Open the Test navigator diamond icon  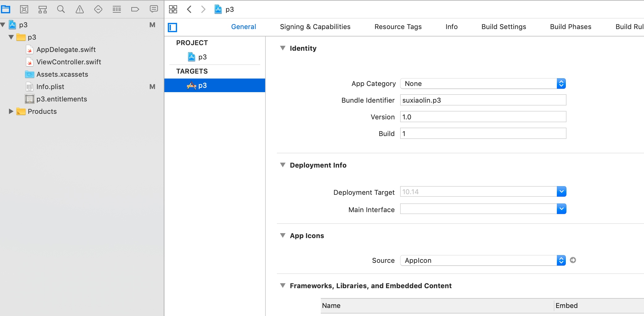pyautogui.click(x=98, y=9)
